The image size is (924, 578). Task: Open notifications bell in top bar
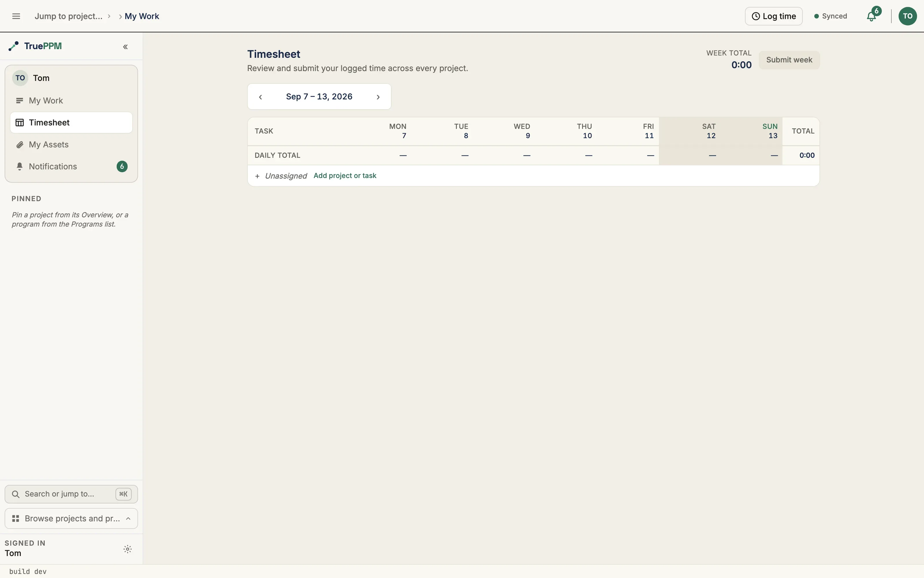pos(872,16)
